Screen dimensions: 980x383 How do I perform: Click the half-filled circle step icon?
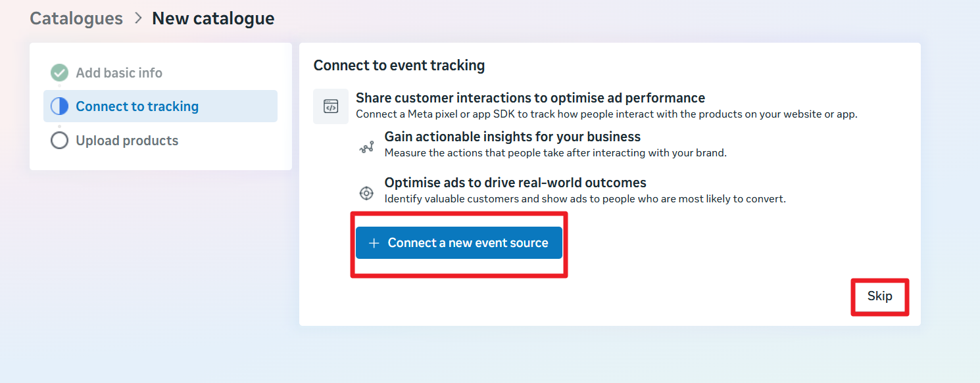pos(59,106)
